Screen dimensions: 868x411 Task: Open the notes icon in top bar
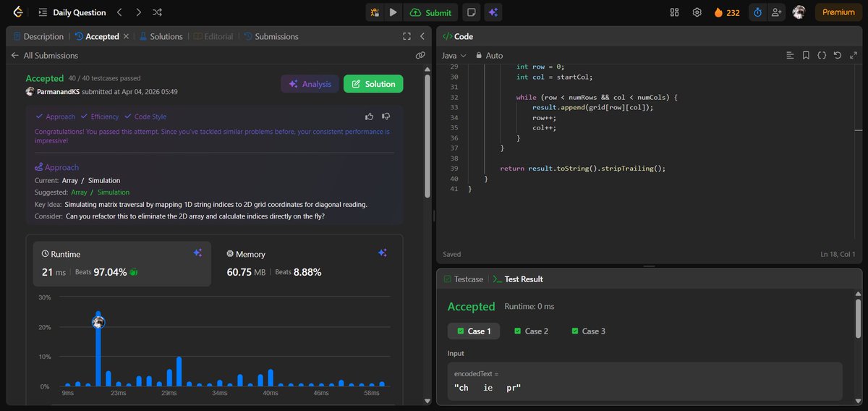click(471, 12)
